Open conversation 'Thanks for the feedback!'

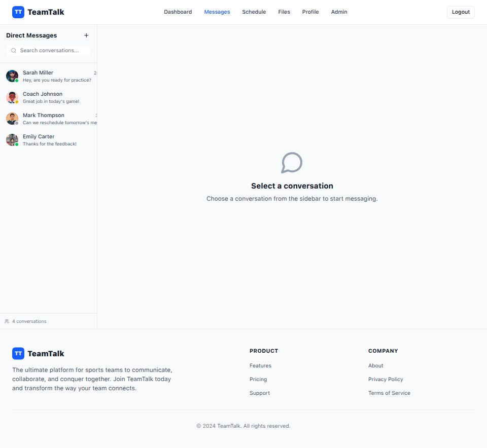tap(50, 144)
